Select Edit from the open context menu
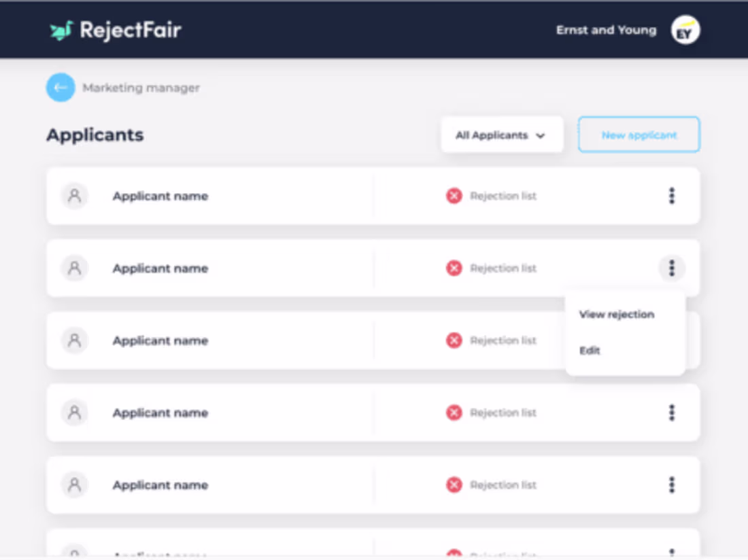The height and width of the screenshot is (560, 748). (x=590, y=351)
